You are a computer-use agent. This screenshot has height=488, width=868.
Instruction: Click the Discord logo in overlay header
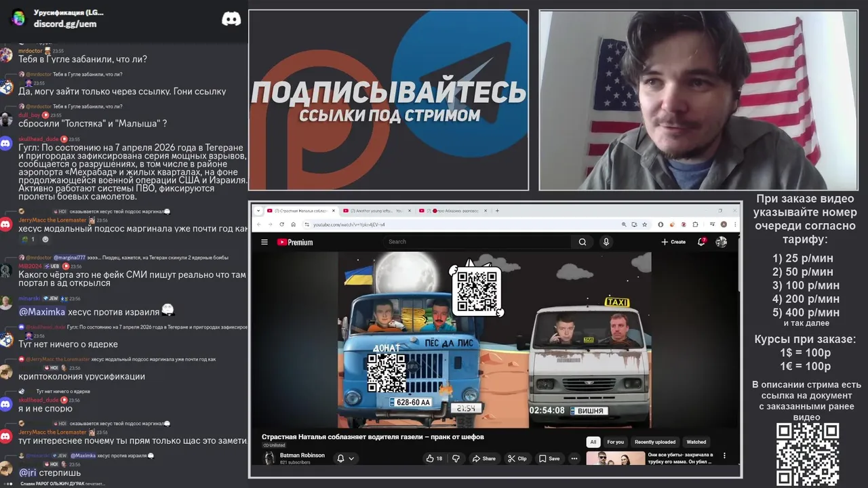point(231,19)
